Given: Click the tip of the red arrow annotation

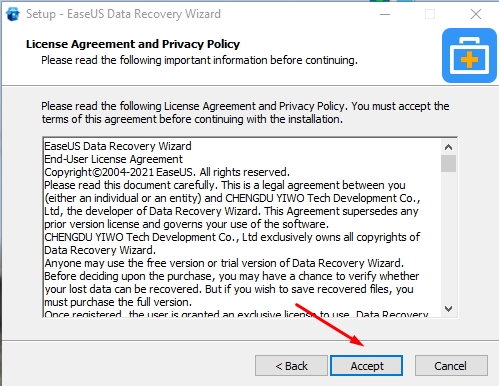Looking at the screenshot, I should (x=363, y=345).
